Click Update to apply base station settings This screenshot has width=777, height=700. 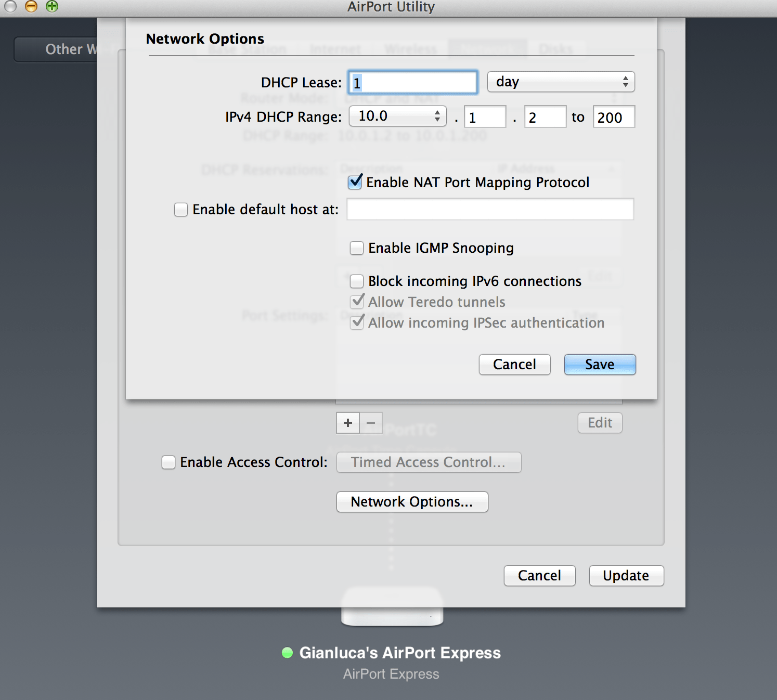[626, 576]
